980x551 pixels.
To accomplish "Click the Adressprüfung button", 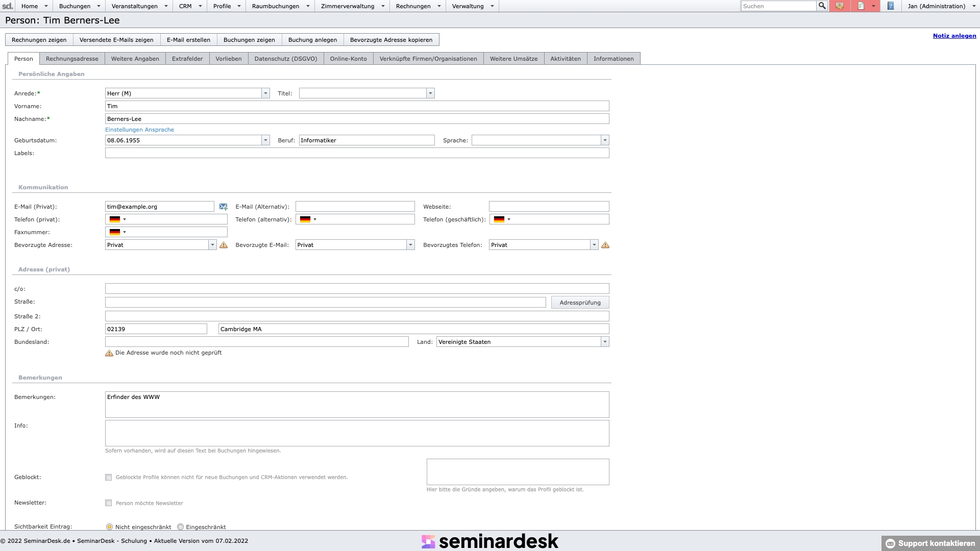I will pos(580,303).
